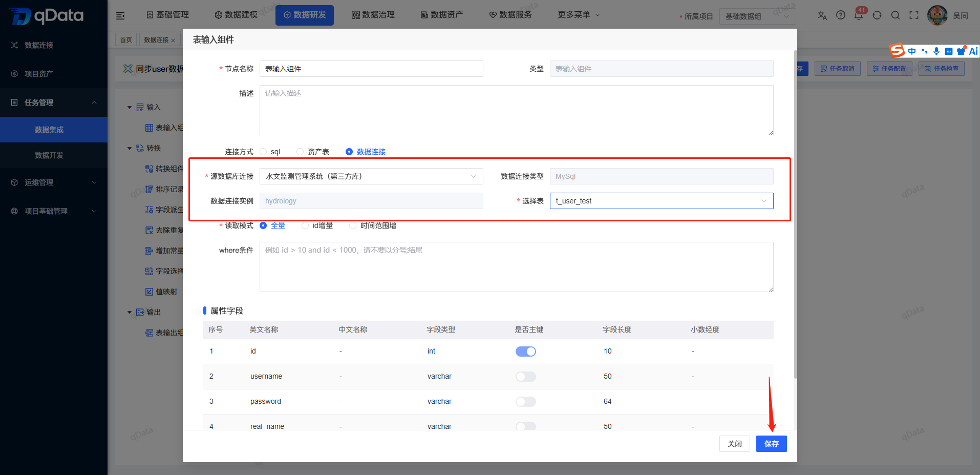Click the 描述 textarea
Viewport: 980px width, 475px height.
pyautogui.click(x=516, y=110)
